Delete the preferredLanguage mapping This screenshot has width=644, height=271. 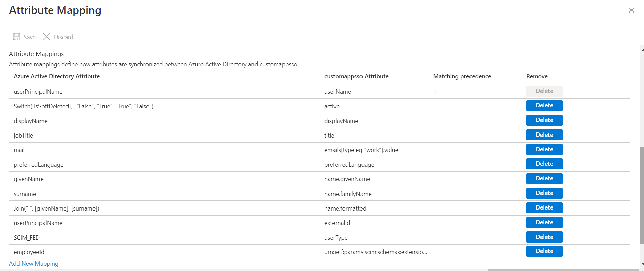544,164
